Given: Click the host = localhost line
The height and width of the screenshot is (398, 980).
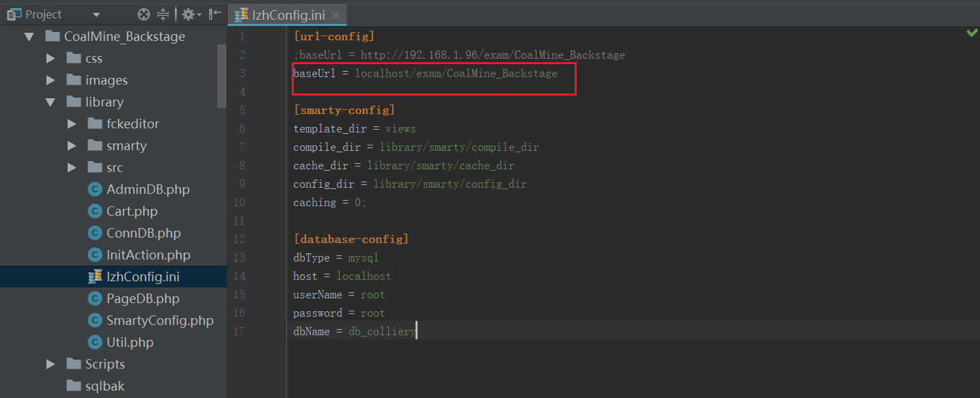Looking at the screenshot, I should click(342, 276).
